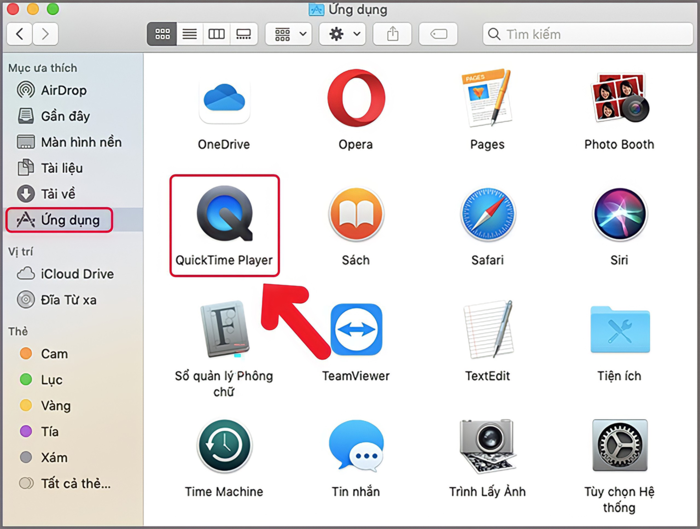Go back with the left arrow button
The width and height of the screenshot is (700, 529).
(x=20, y=34)
